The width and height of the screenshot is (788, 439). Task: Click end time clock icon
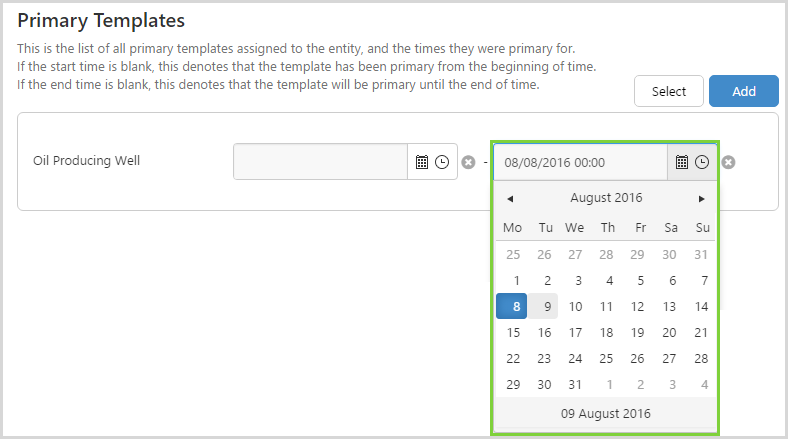point(702,162)
